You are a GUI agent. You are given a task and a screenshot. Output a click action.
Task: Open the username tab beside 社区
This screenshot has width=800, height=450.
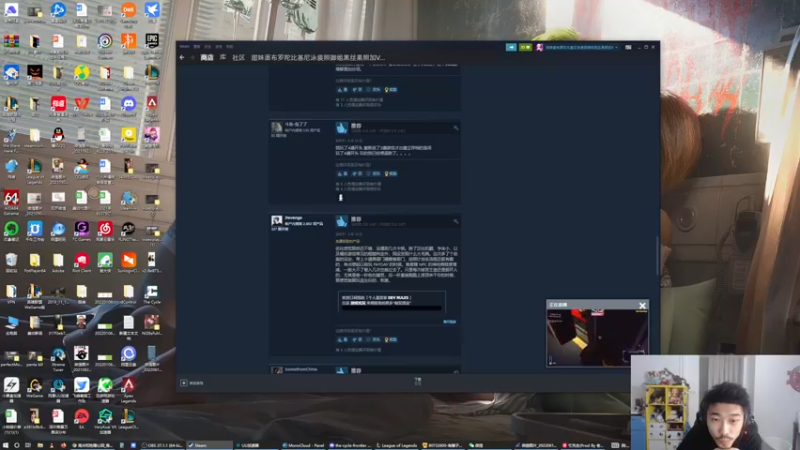tap(318, 58)
